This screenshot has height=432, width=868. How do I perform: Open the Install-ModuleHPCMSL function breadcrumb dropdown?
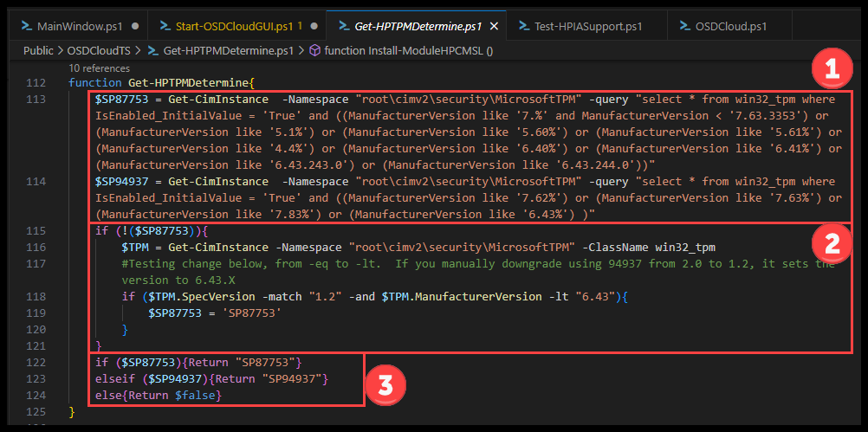[x=408, y=50]
